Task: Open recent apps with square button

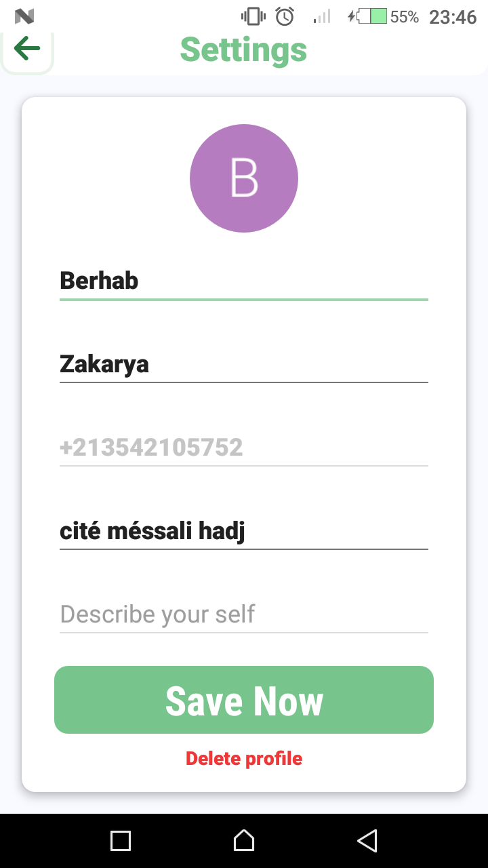Action: tap(121, 841)
